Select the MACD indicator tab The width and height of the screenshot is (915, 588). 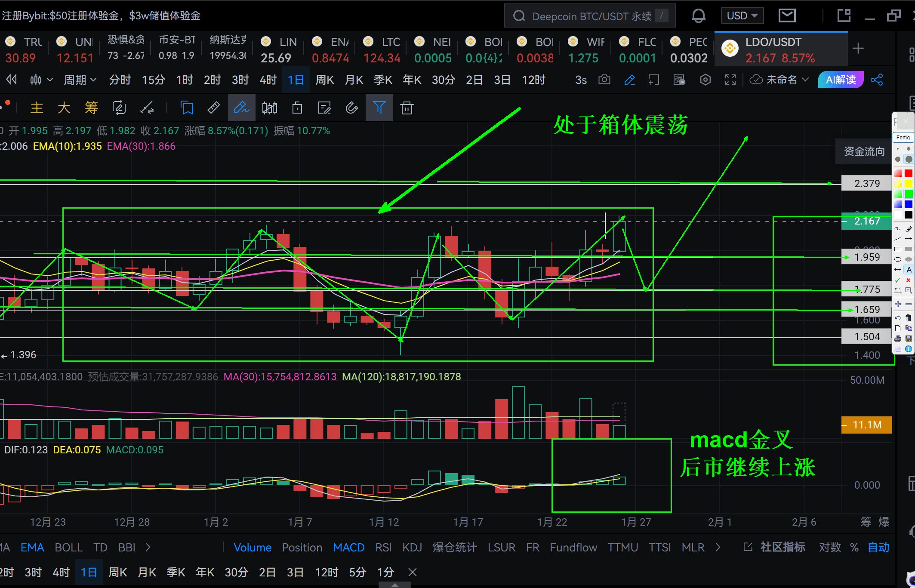349,547
